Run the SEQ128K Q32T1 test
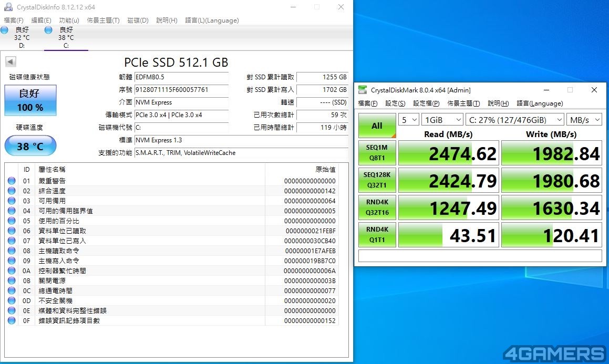Screen dimensions: 609x364 pos(377,180)
